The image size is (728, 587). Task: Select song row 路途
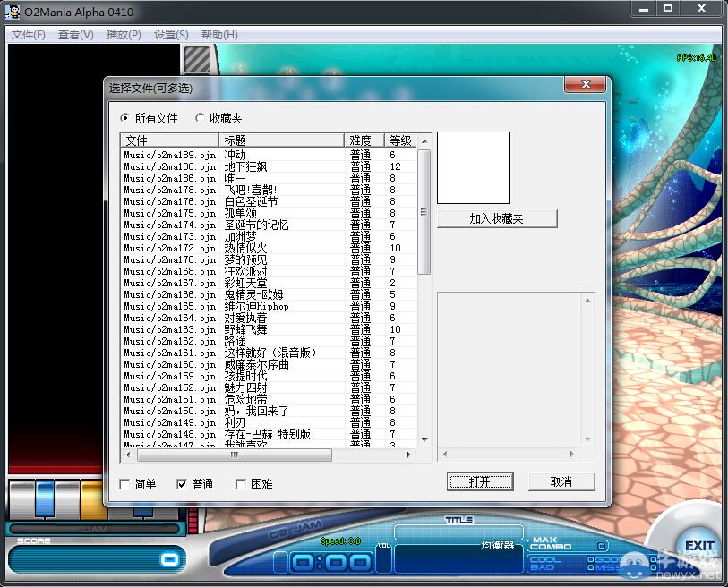270,341
